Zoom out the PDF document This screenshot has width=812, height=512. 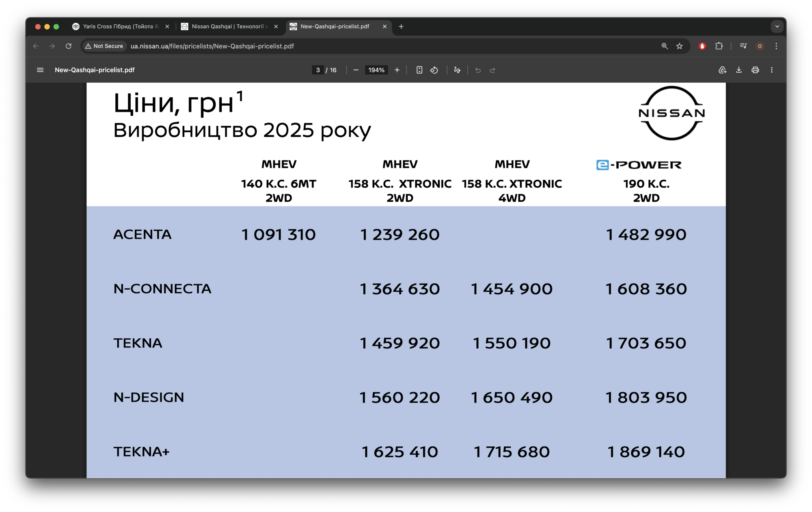tap(356, 70)
